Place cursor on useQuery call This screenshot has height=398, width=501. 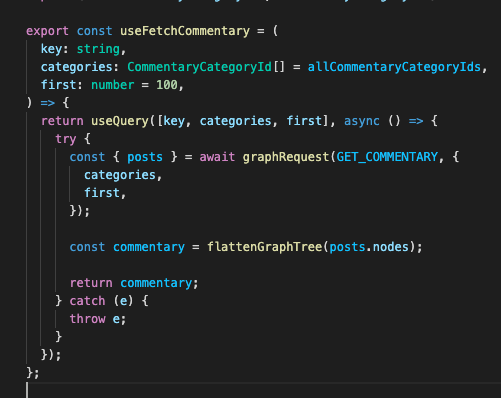click(x=120, y=121)
